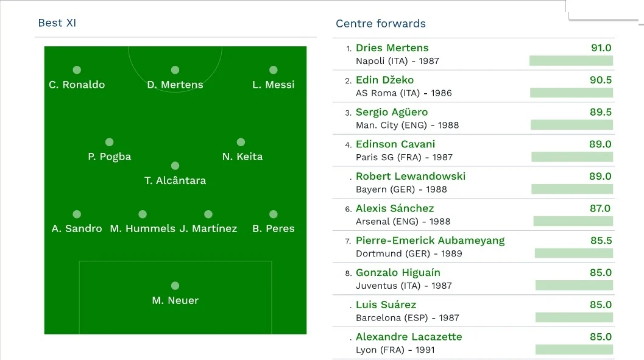The width and height of the screenshot is (644, 360).
Task: Select P. Pogba's midfield marker
Action: 109,142
